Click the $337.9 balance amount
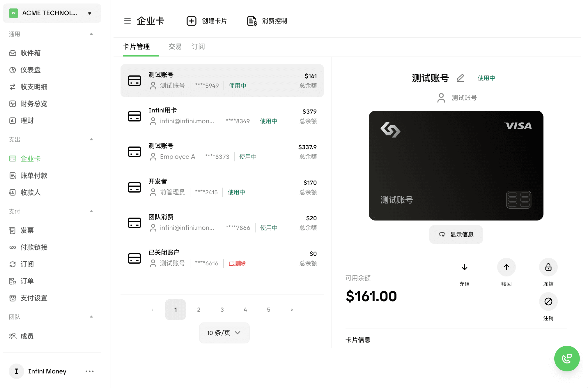The height and width of the screenshot is (388, 588). click(x=307, y=147)
